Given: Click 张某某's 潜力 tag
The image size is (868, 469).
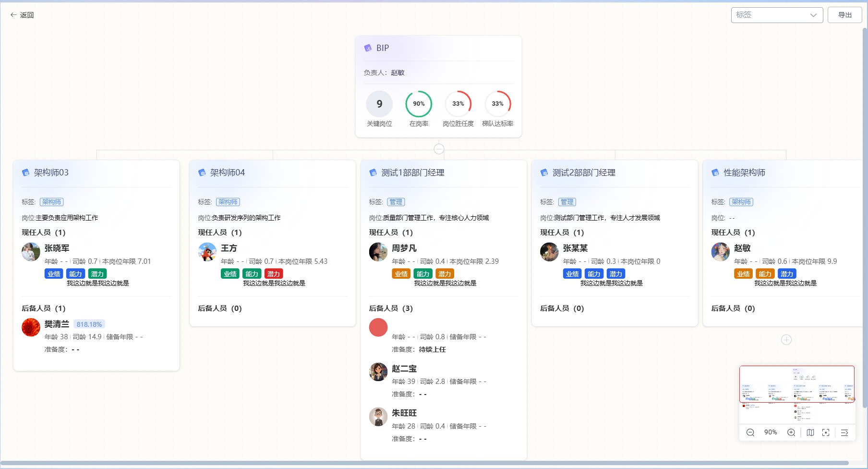Looking at the screenshot, I should pos(616,274).
